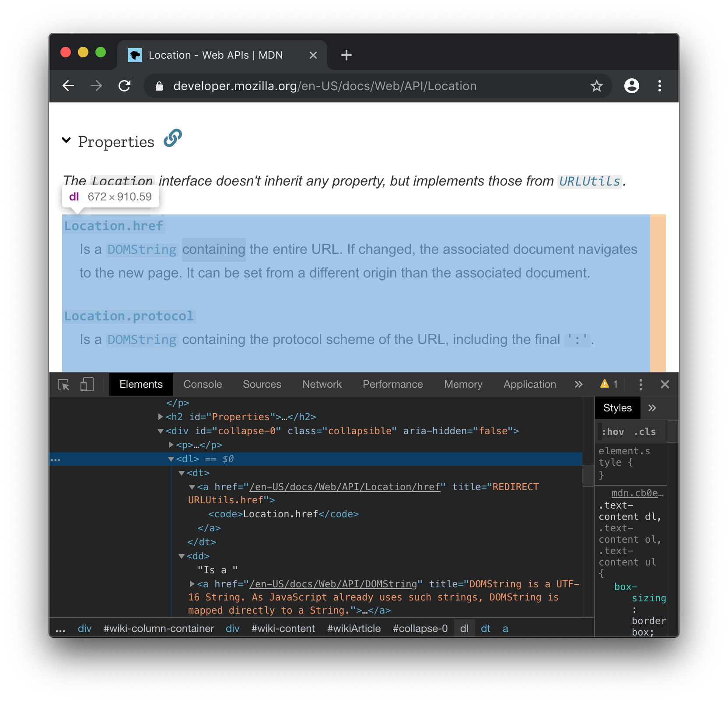Select the a breadcrumb item
This screenshot has height=702, width=728.
point(505,628)
